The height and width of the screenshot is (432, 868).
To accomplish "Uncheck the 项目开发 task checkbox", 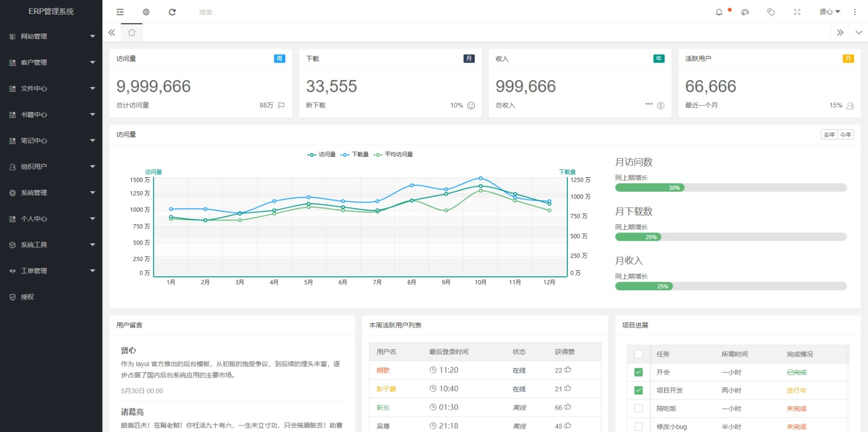I will [x=638, y=390].
